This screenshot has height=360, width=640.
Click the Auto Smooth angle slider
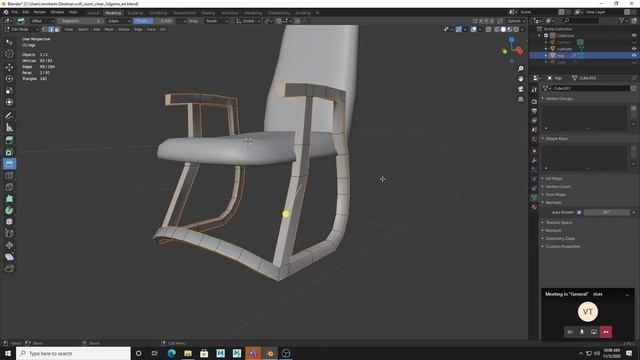pos(606,212)
